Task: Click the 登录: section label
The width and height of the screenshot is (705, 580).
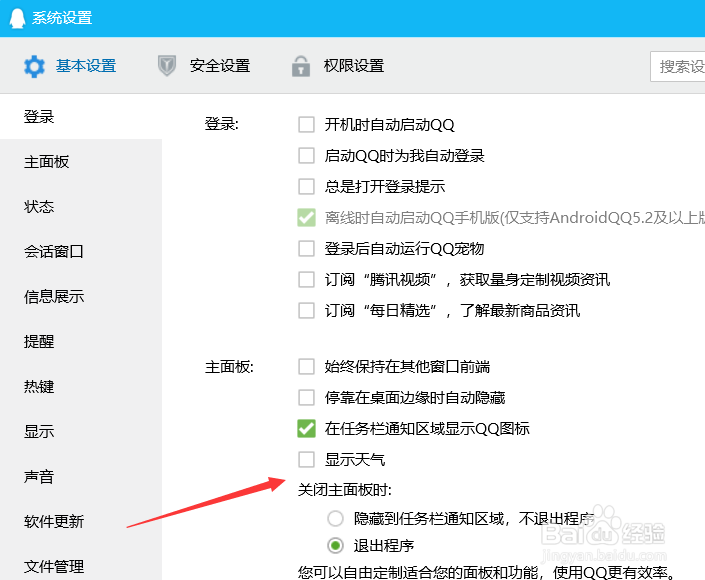Action: pyautogui.click(x=222, y=124)
